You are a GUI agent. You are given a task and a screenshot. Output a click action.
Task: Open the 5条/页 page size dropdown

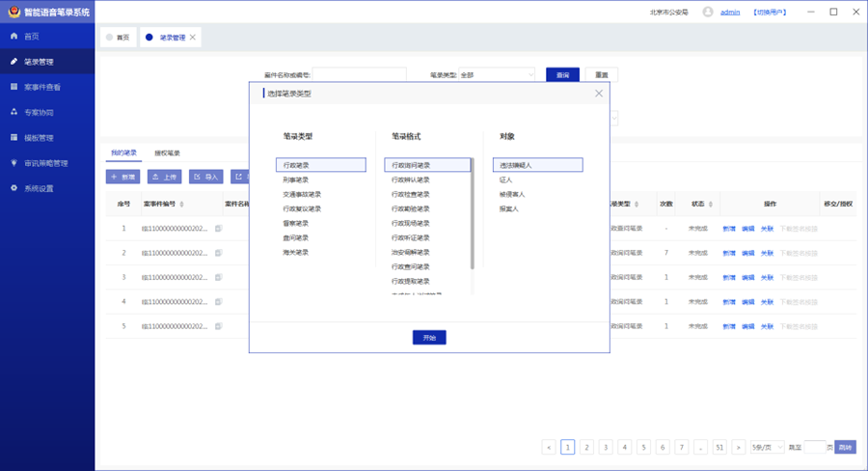pos(768,448)
